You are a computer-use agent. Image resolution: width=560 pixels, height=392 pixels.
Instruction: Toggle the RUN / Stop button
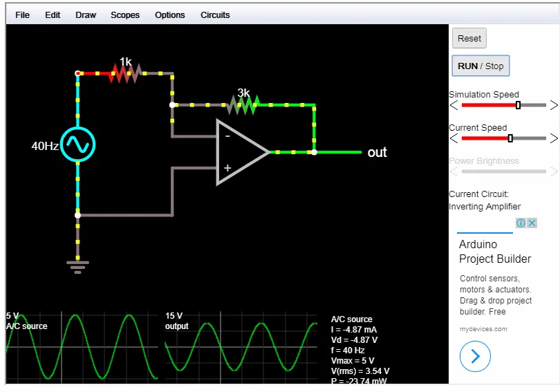(480, 66)
